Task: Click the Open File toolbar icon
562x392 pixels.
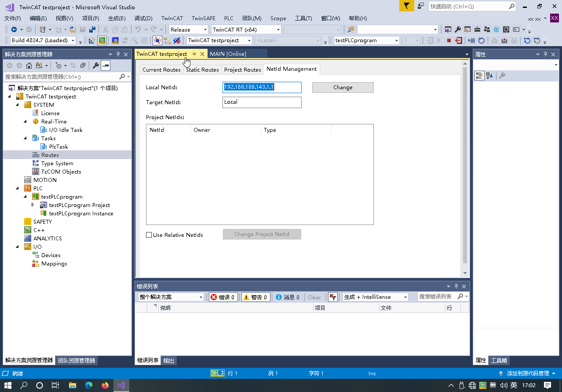Action: [x=73, y=29]
